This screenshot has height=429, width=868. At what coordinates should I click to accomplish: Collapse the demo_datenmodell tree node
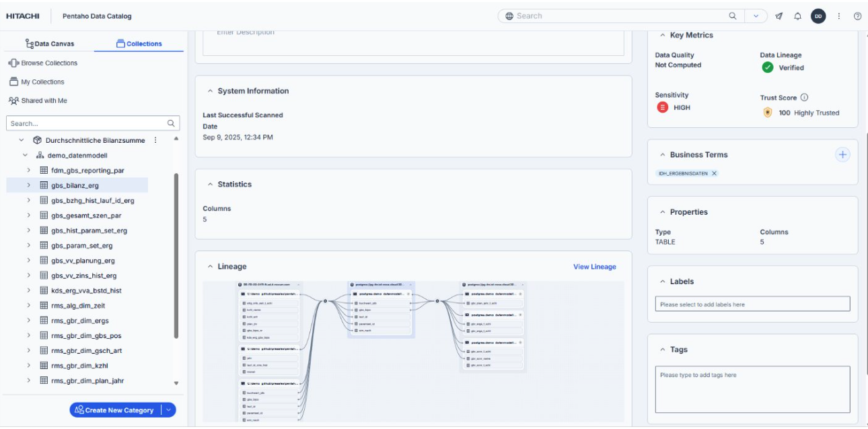(26, 156)
